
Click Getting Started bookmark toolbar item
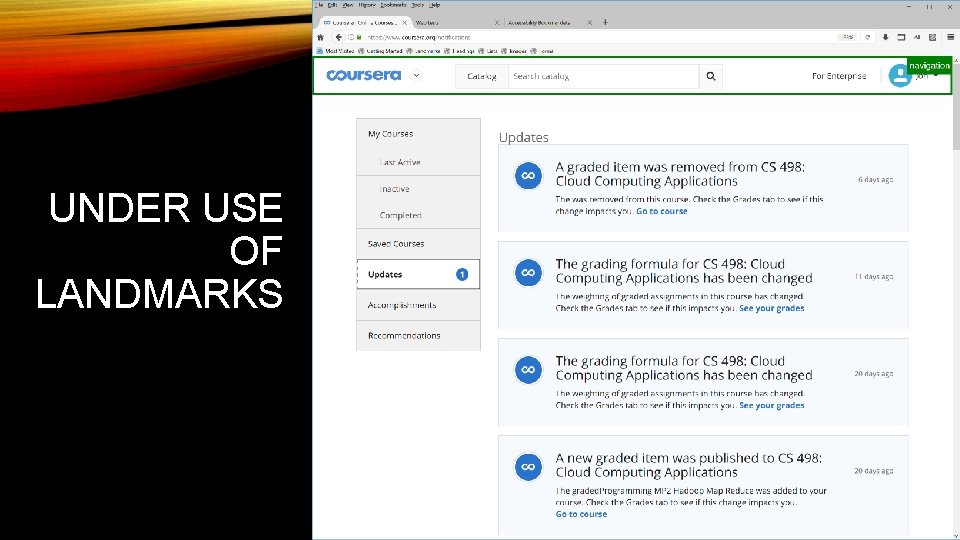tap(381, 51)
